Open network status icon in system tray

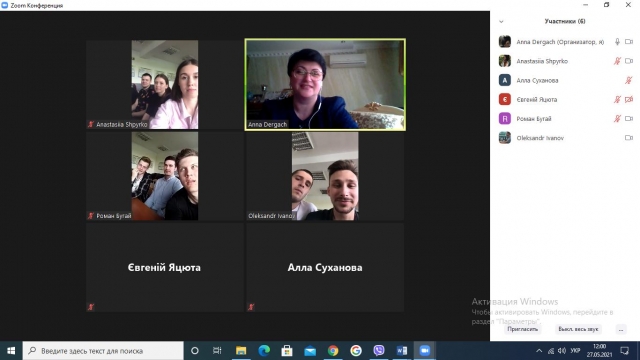click(551, 351)
